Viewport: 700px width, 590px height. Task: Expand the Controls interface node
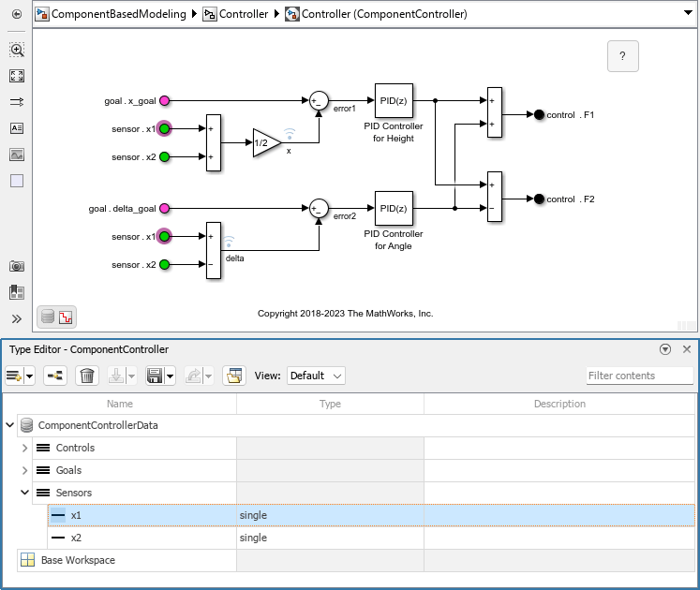coord(25,448)
